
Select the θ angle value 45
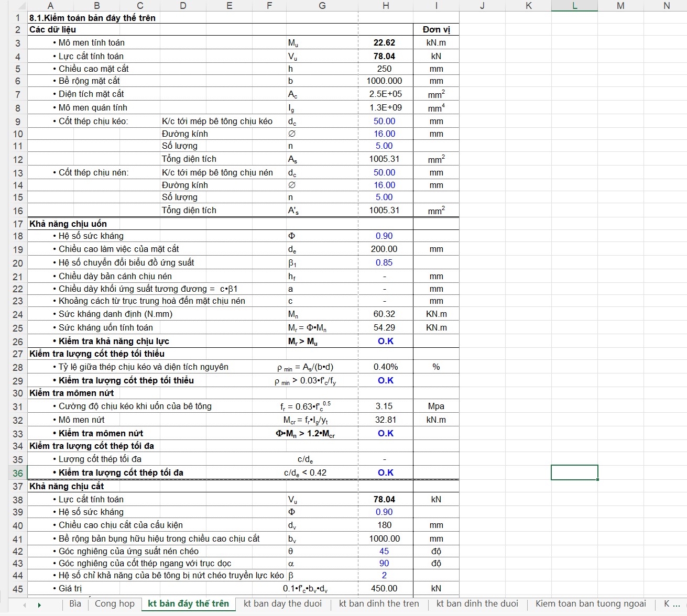(384, 551)
